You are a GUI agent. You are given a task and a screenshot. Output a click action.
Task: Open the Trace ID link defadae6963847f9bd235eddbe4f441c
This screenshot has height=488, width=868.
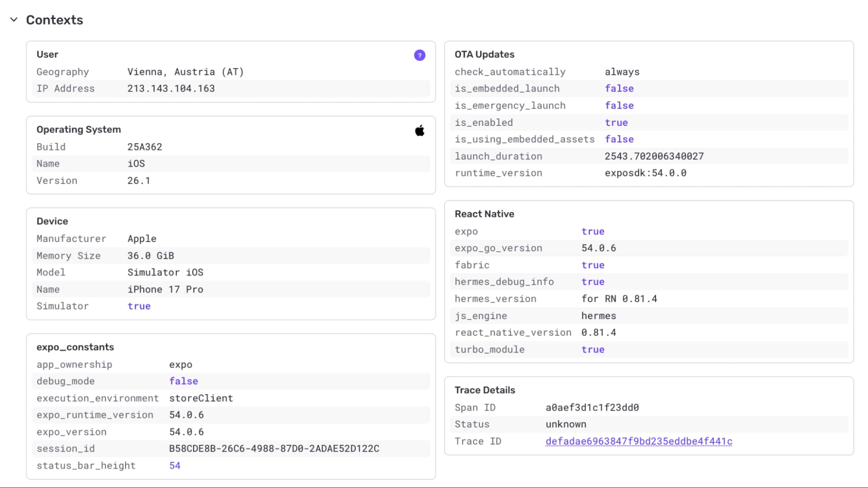coord(639,441)
